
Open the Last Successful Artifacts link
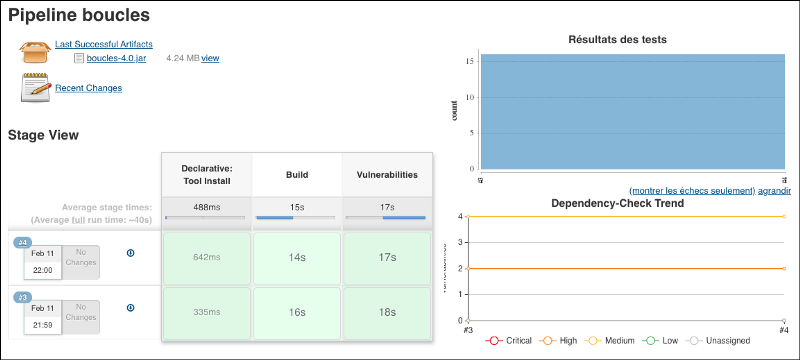104,44
